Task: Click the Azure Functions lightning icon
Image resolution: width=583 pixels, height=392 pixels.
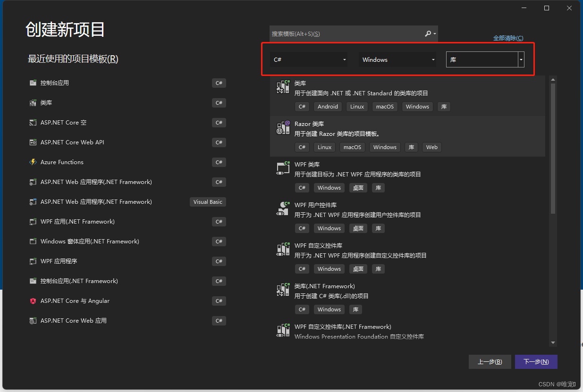Action: 33,162
